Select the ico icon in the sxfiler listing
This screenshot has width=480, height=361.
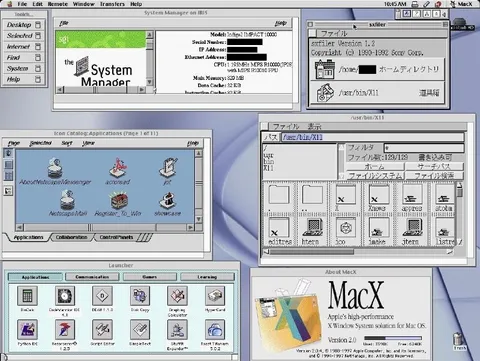coord(345,228)
